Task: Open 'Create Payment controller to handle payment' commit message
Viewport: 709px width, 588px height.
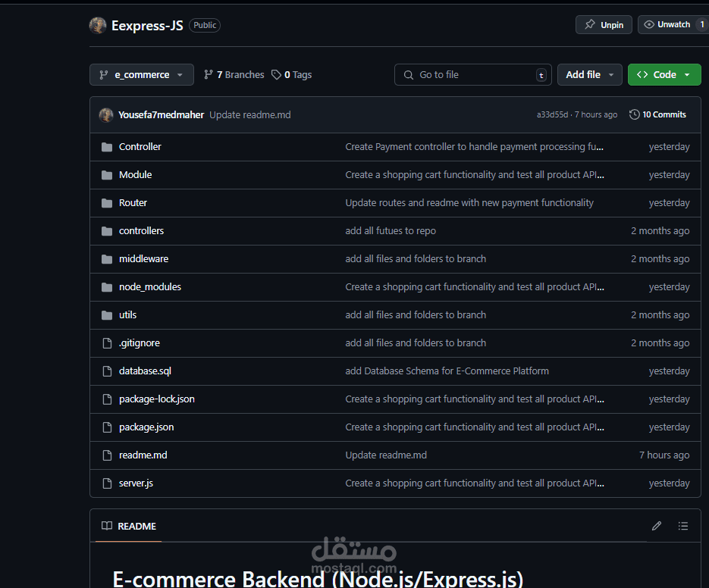Action: 475,147
